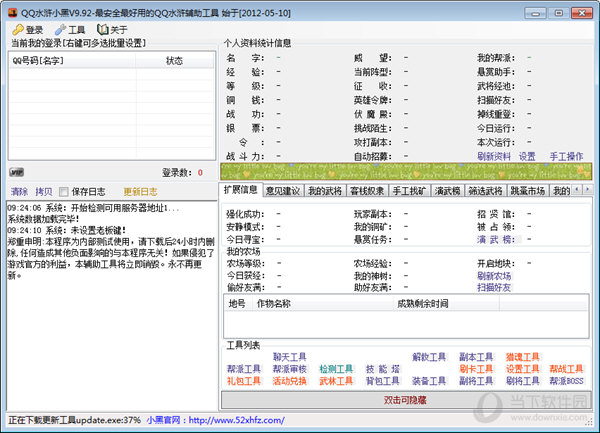Viewport: 600px width, 433px height.
Task: Open the 礼包工具 tool
Action: pyautogui.click(x=244, y=381)
